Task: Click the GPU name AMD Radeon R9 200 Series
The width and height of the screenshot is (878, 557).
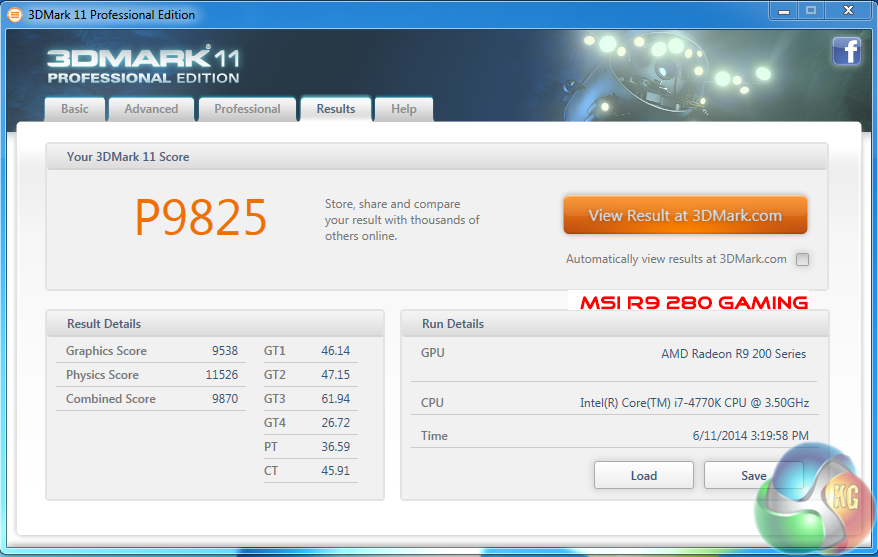Action: (734, 354)
